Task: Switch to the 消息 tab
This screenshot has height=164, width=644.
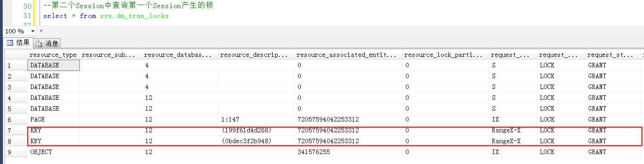Action: tap(47, 43)
